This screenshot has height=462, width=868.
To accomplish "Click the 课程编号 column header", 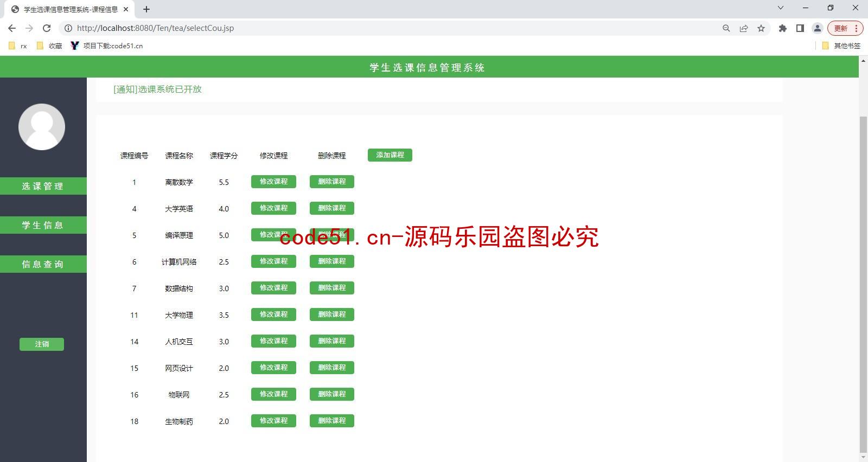I will click(134, 156).
